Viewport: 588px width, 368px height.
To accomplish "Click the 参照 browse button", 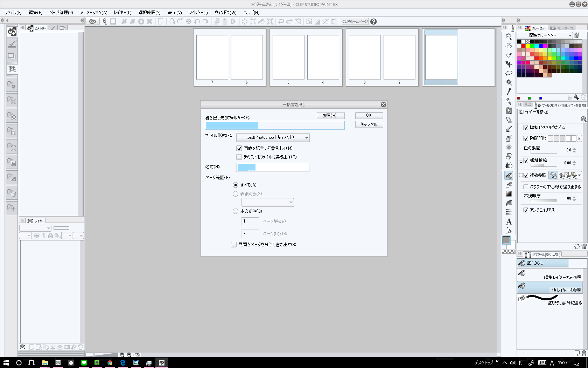I will [330, 115].
